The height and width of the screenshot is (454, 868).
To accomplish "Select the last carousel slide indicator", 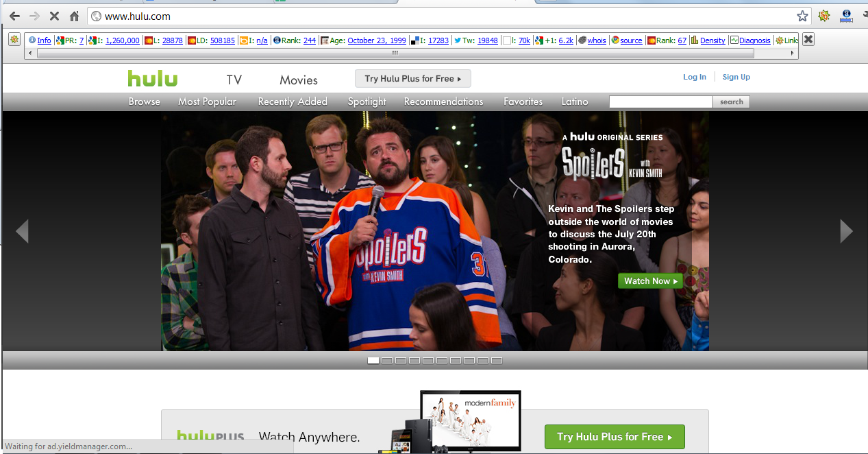I will 497,361.
